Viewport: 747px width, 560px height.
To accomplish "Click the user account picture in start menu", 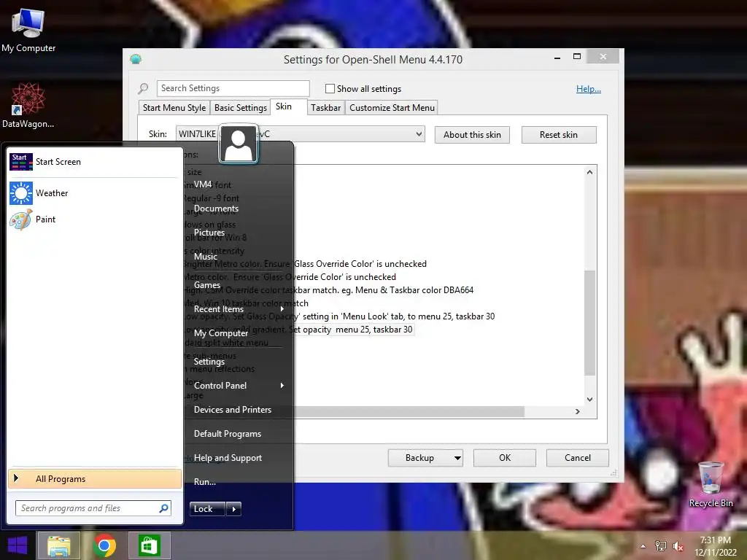I will (239, 144).
